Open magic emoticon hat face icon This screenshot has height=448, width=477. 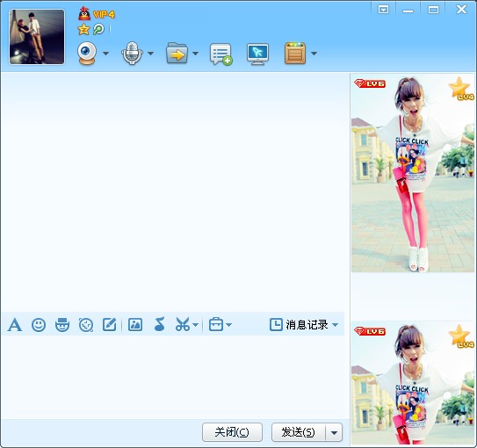(x=62, y=324)
